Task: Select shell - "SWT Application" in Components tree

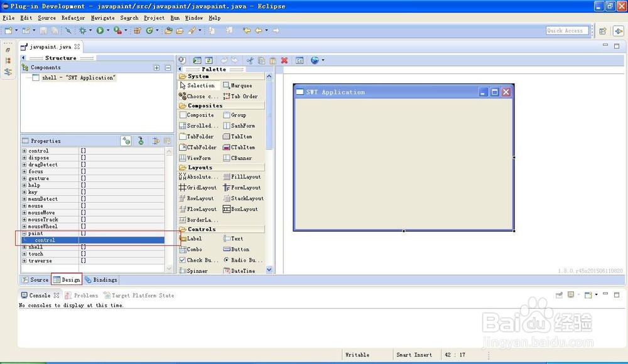Action: click(x=78, y=78)
